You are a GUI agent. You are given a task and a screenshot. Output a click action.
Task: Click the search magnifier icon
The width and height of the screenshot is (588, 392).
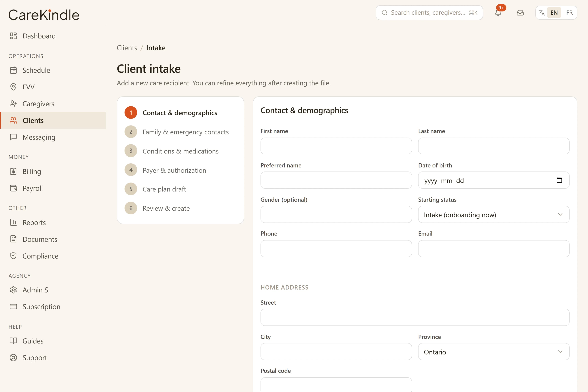384,13
